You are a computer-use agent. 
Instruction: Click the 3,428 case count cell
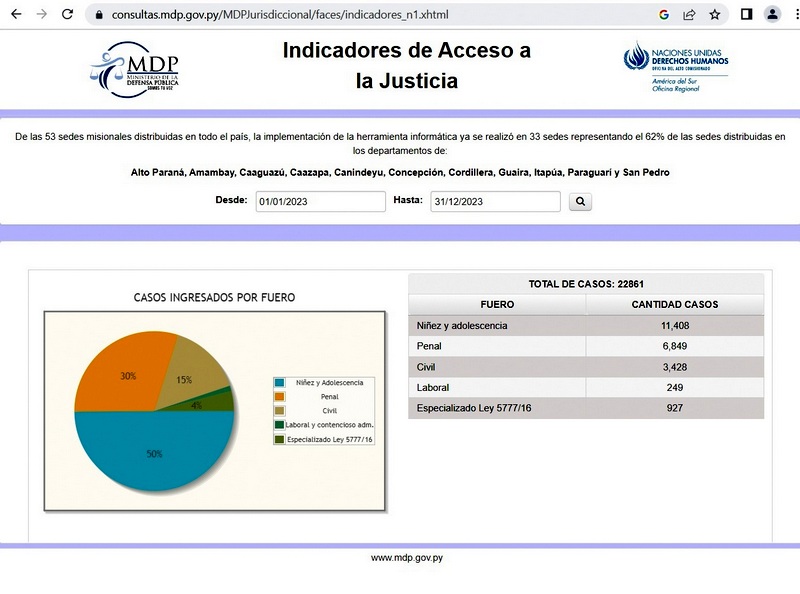pos(675,367)
